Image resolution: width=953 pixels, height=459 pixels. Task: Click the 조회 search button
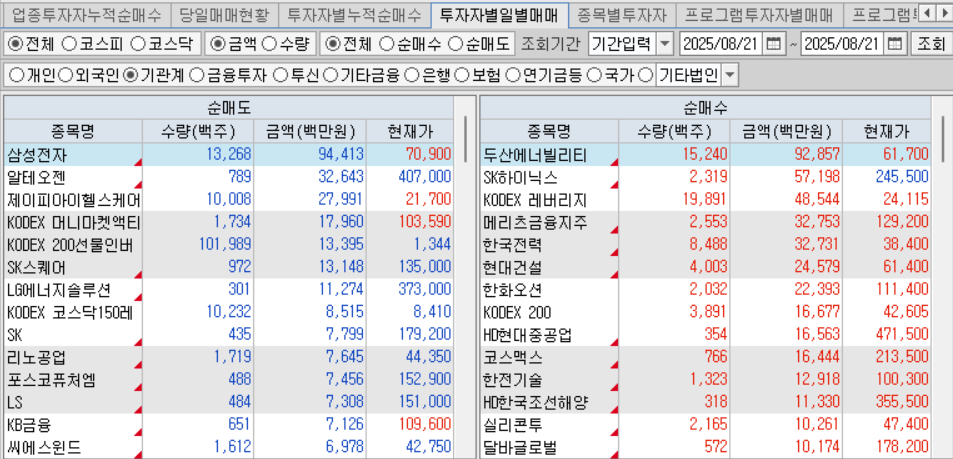pos(930,44)
